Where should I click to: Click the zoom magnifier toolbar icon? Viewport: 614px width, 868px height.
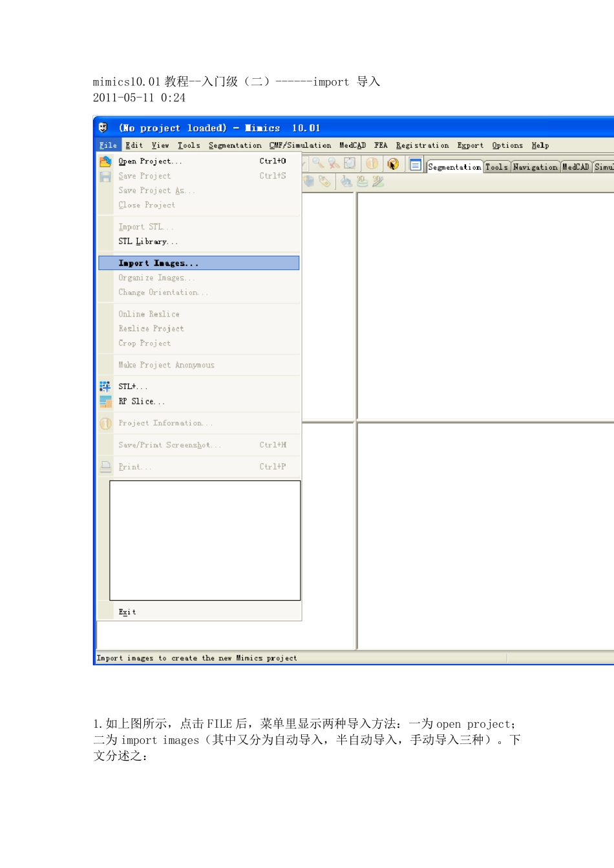318,163
